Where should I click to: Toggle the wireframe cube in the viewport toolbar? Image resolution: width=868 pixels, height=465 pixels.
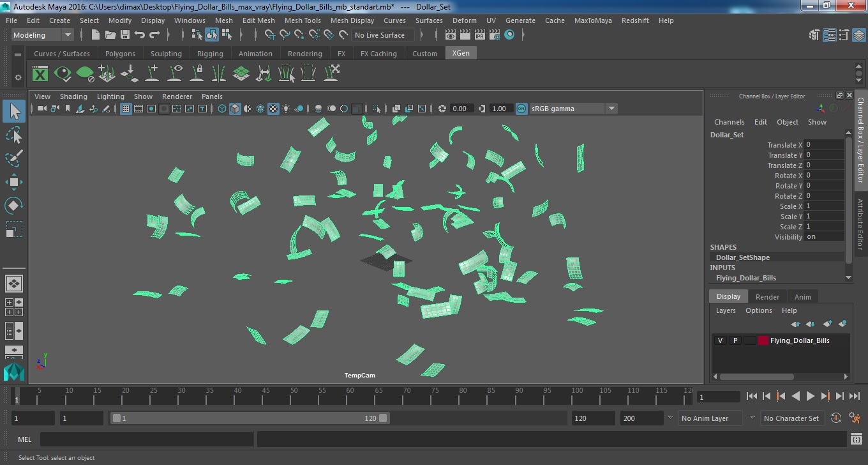221,109
